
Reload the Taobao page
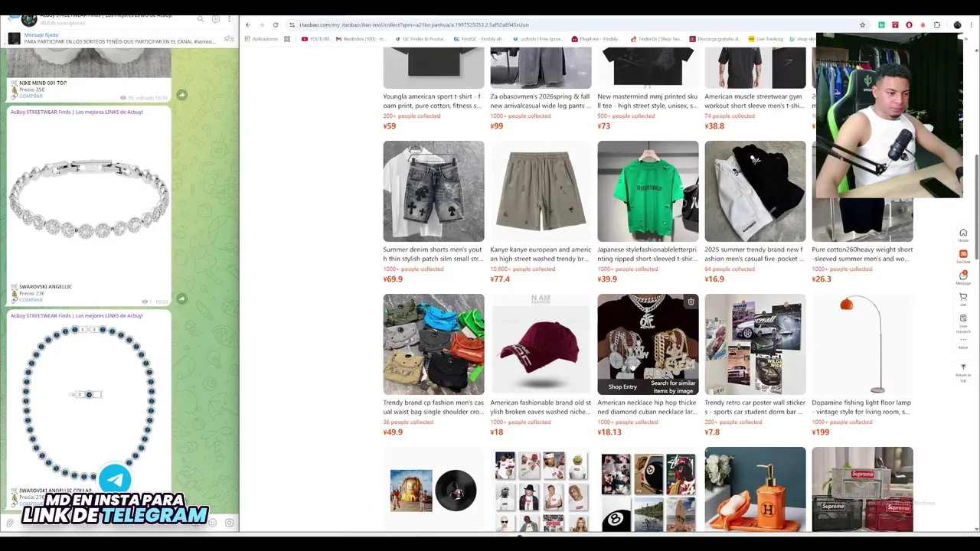pos(276,24)
